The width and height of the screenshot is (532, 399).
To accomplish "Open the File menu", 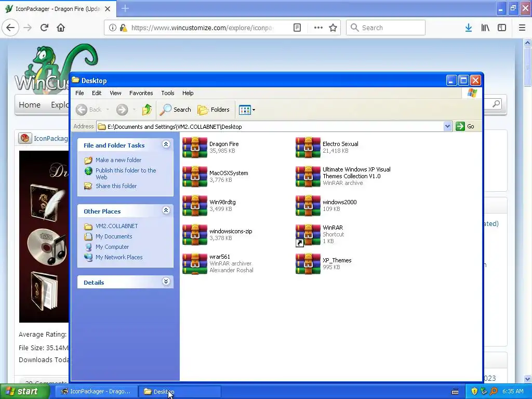I will [x=79, y=93].
